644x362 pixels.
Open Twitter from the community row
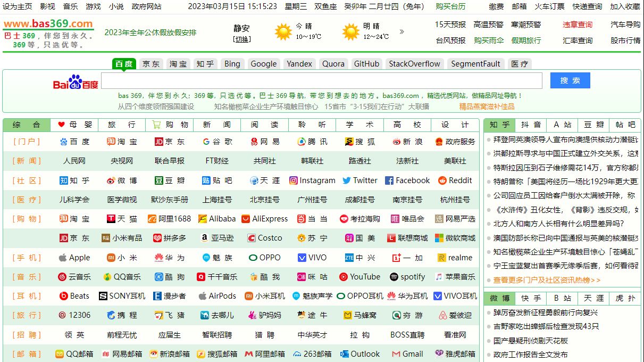[360, 180]
